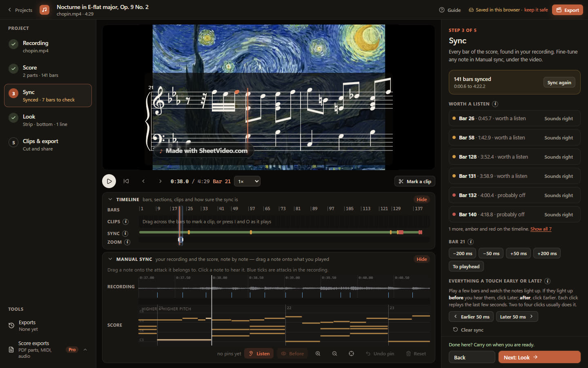Toggle the Before comparison
Screen dimensions: 588x368
(292, 354)
